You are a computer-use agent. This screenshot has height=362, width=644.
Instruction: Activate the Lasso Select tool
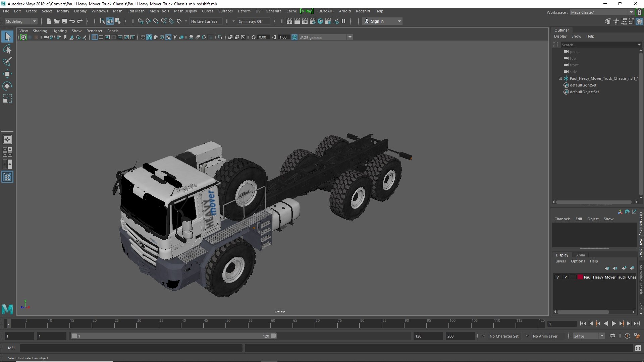click(7, 49)
